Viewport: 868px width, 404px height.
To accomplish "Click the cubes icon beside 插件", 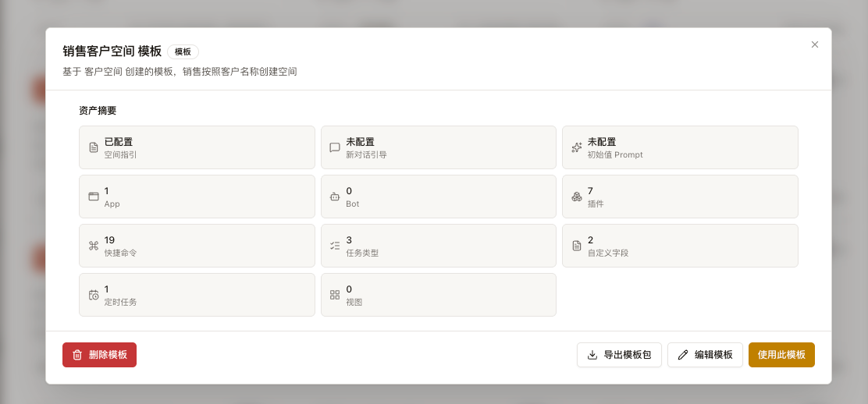I will [576, 197].
